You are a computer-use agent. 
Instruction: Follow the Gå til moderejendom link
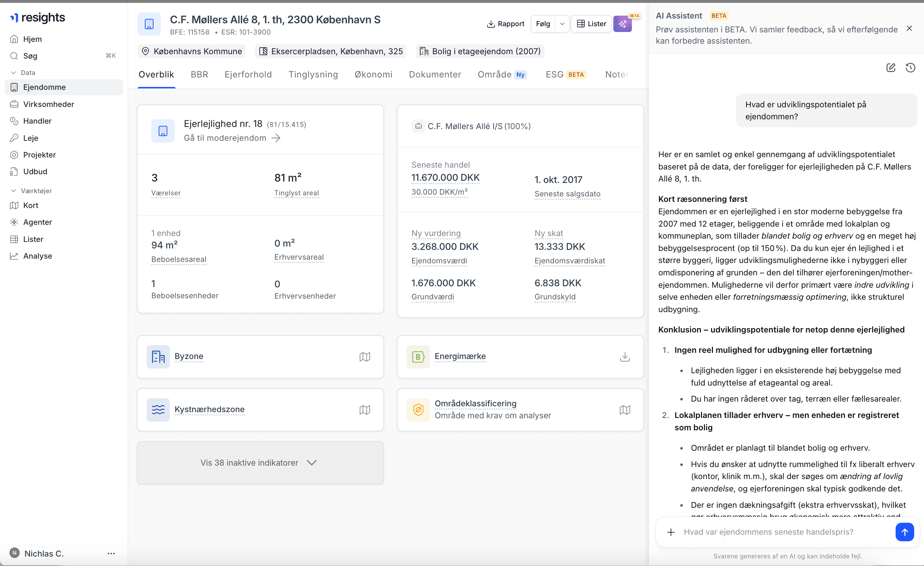tap(232, 138)
